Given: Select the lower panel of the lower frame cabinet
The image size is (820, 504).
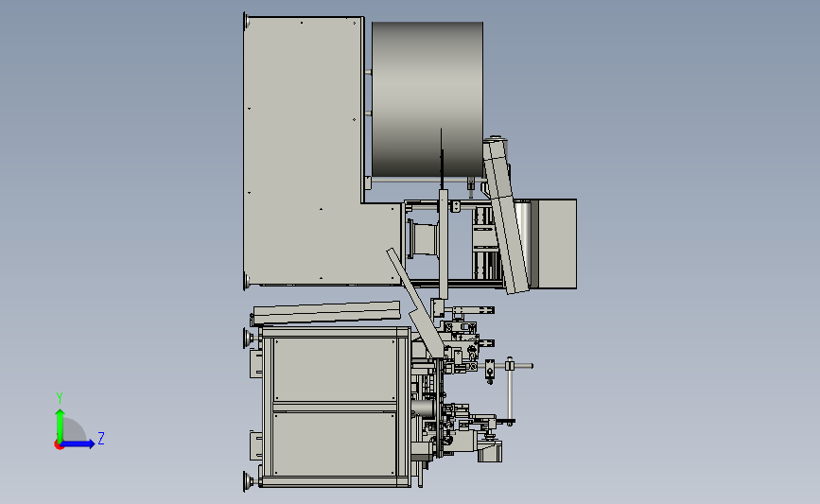Looking at the screenshot, I should [335, 443].
